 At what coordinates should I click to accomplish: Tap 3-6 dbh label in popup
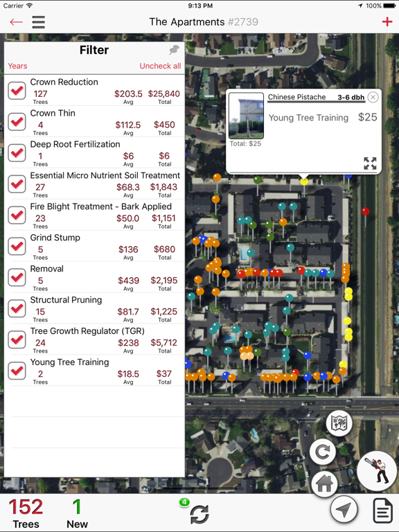point(351,98)
